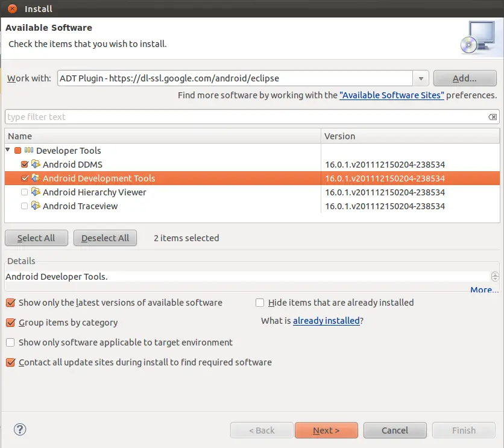The image size is (504, 448).
Task: Check the Android Hierarchy Viewer checkbox
Action: coord(24,192)
